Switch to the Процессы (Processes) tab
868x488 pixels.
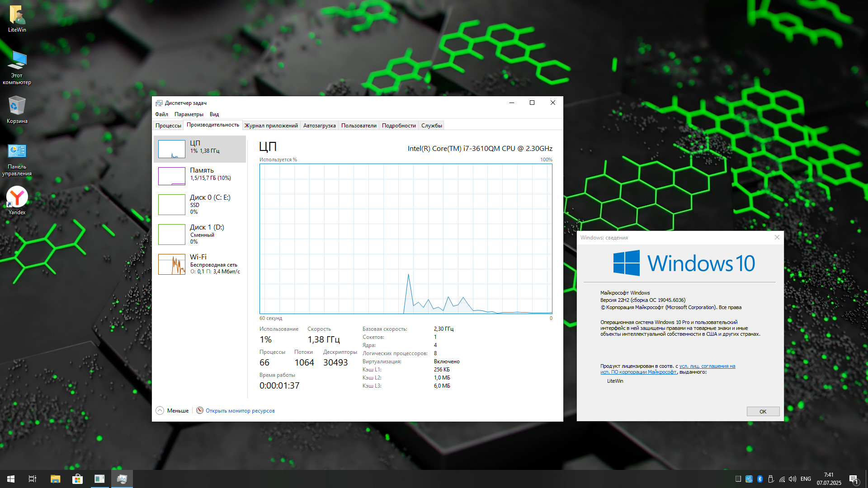click(x=168, y=126)
